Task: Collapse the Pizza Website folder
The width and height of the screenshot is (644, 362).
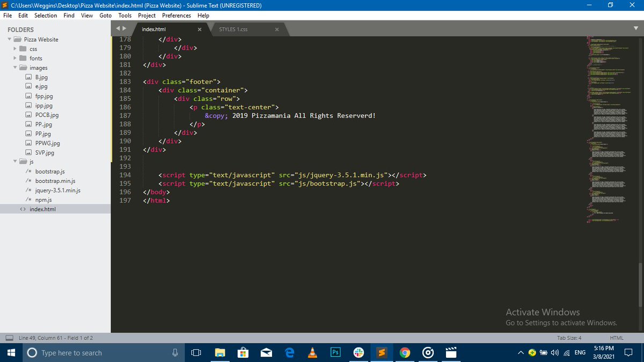Action: point(10,39)
